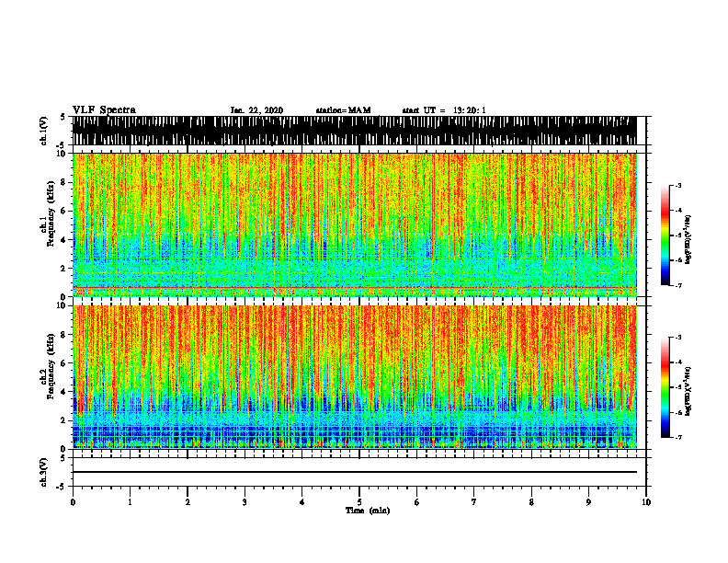Viewport: 728px width, 563px height.
Task: Click the ch.1(V) axis tick "-5"
Action: [x=62, y=145]
